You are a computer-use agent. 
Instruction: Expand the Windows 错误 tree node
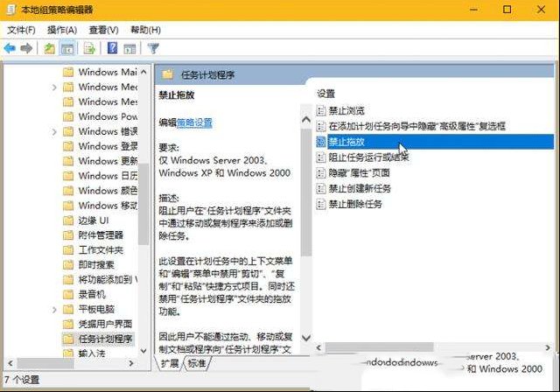[54, 132]
